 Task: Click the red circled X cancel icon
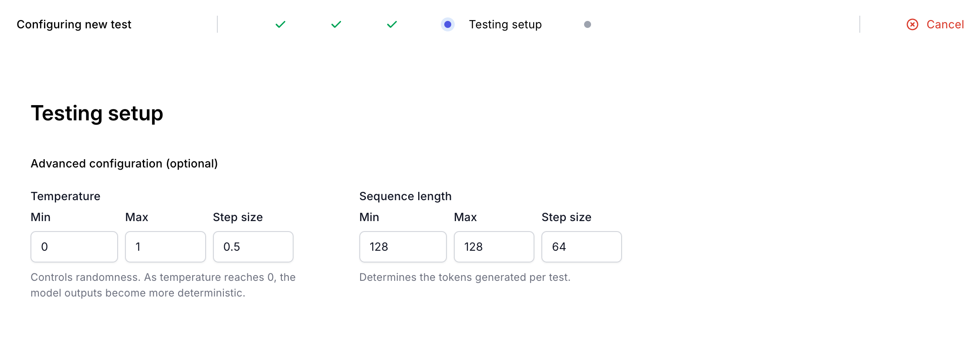tap(912, 24)
